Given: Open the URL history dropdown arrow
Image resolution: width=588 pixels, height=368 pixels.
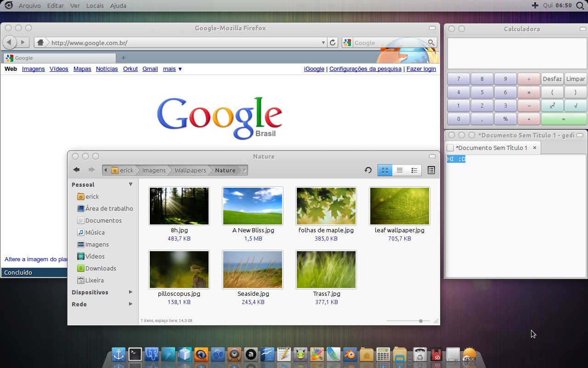Looking at the screenshot, I should tap(323, 43).
